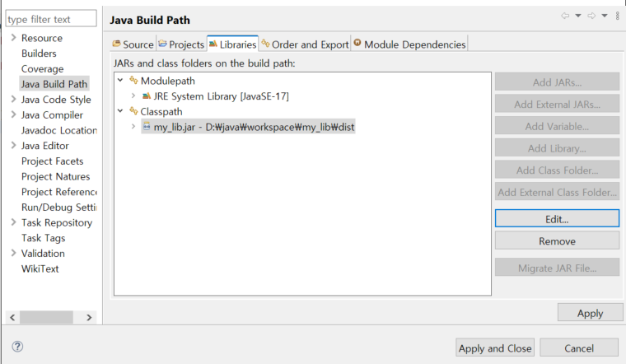Viewport: 626px width, 364px height.
Task: Click the Apply button
Action: point(590,313)
